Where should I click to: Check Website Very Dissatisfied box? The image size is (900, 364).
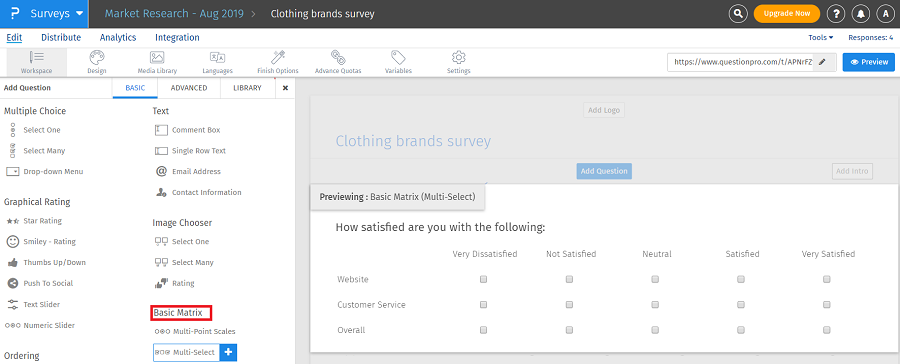pyautogui.click(x=483, y=279)
